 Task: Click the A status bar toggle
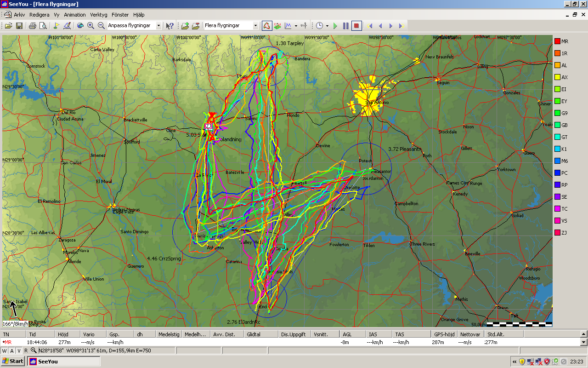[11, 351]
